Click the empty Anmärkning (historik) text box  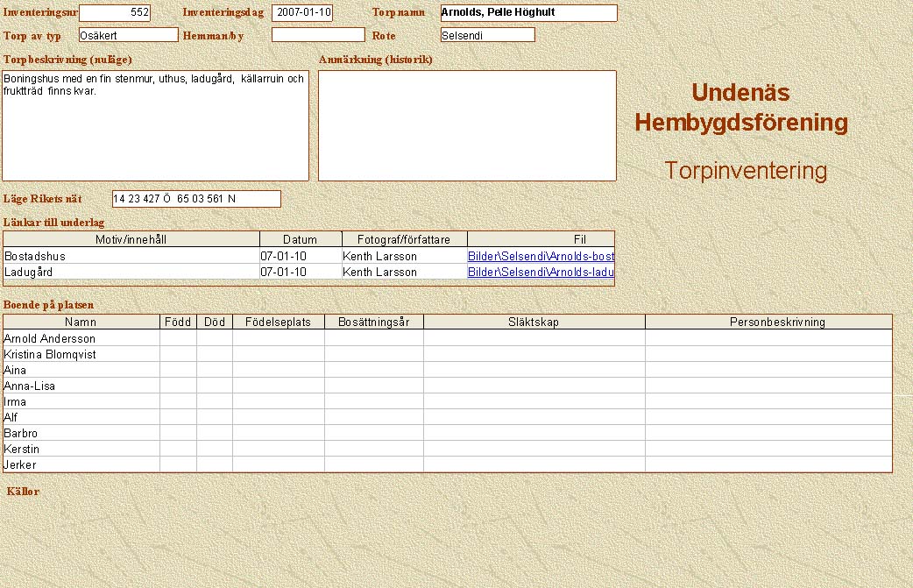467,125
